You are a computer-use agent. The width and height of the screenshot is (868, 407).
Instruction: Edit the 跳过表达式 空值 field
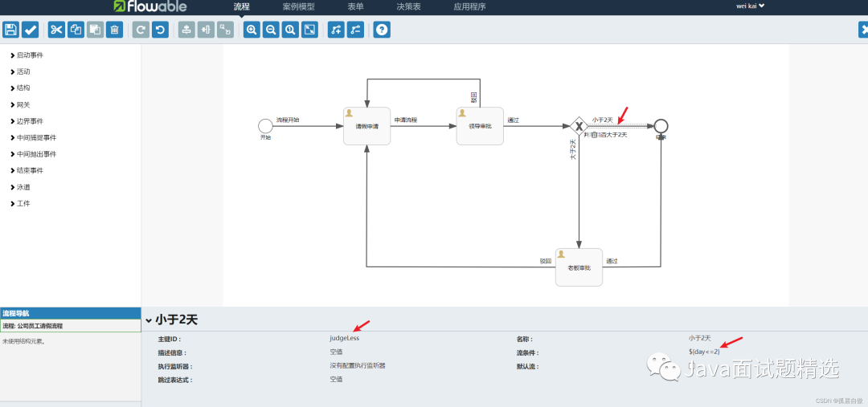336,380
